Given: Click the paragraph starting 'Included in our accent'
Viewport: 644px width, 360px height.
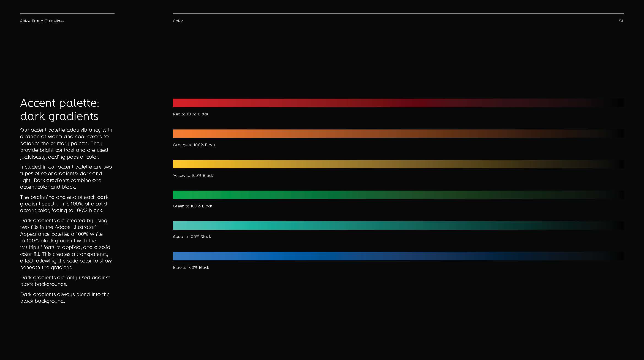Looking at the screenshot, I should 66,177.
